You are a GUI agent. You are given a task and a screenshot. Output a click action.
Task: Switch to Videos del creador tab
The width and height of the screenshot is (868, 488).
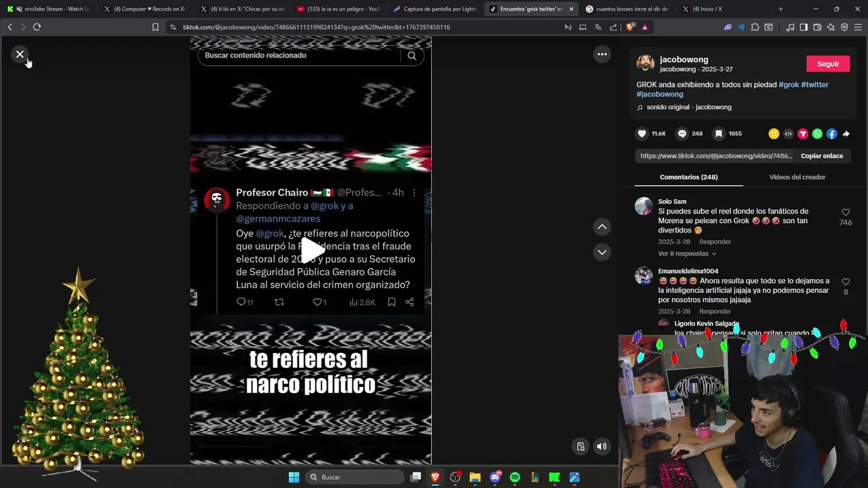797,177
